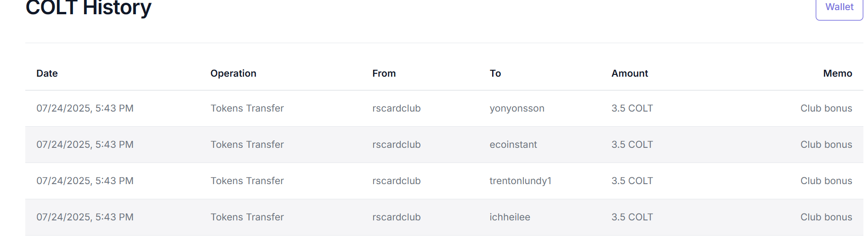Click rscardclub sender in first row
The image size is (868, 236).
[x=396, y=108]
